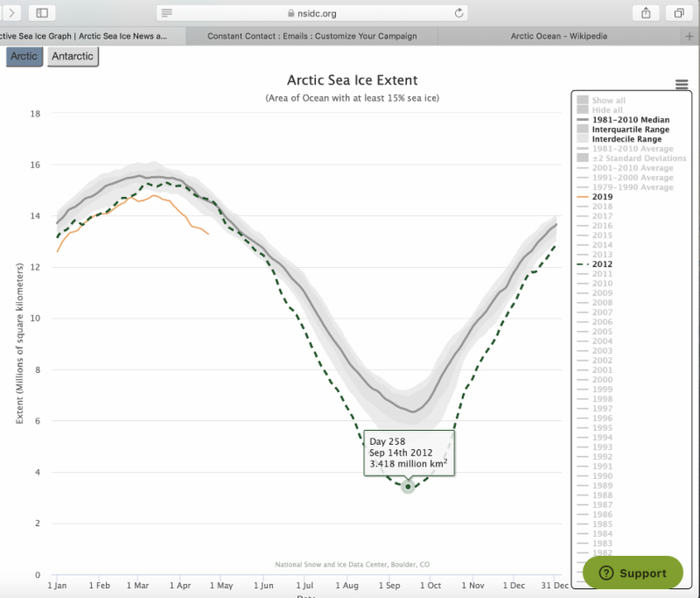Enable the 2016 series in legend

tap(595, 226)
